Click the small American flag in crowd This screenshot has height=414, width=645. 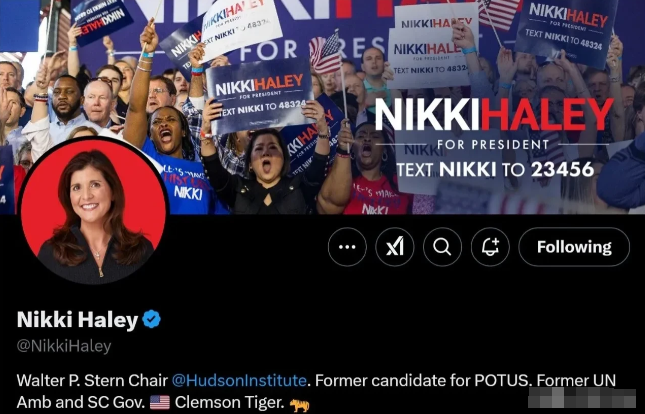pos(326,53)
